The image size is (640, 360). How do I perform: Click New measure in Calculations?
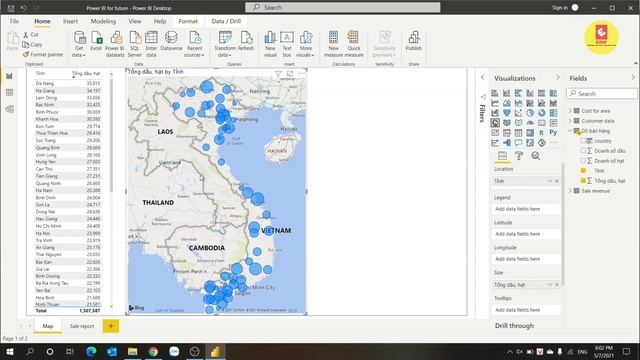click(x=333, y=44)
